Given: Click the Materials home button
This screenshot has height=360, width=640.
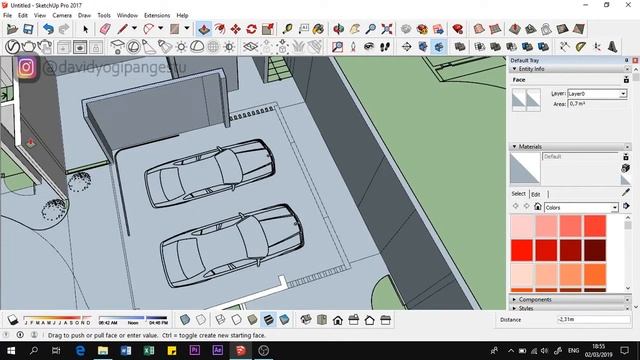Looking at the screenshot, I should (x=538, y=207).
